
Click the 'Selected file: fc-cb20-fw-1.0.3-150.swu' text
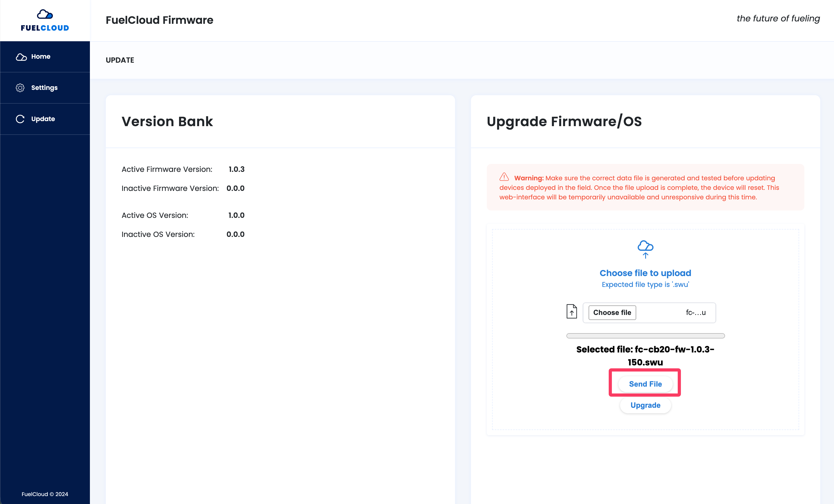(x=645, y=356)
